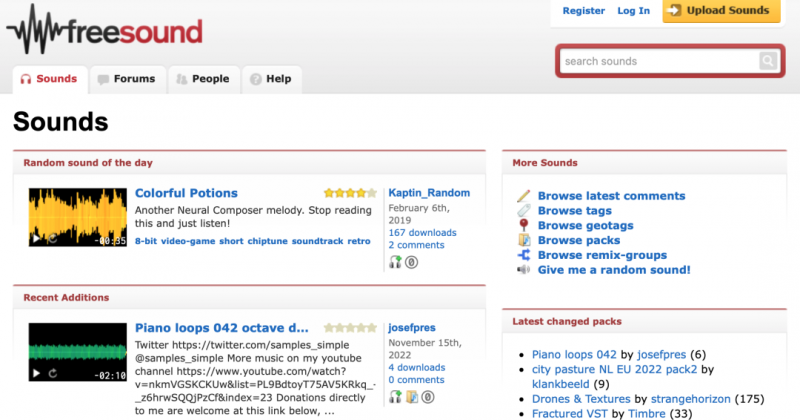Open Piano loops 042 octave sound title
The height and width of the screenshot is (420, 800).
coord(221,328)
